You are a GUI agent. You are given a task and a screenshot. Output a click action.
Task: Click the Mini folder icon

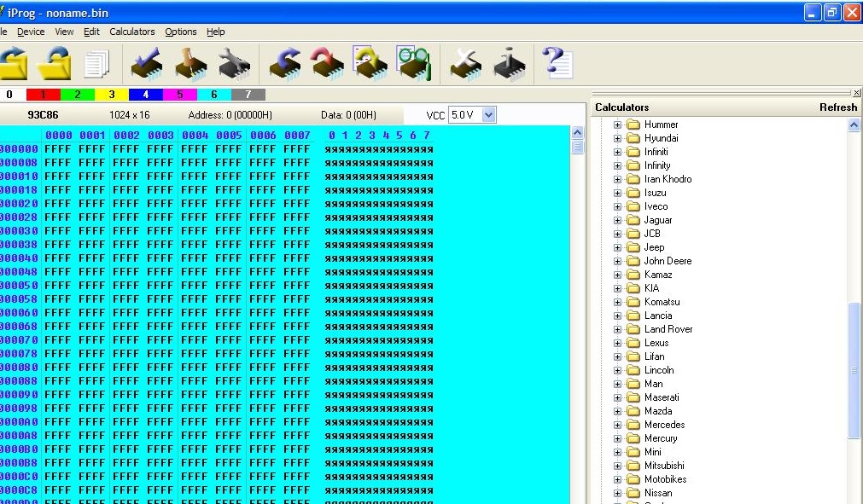[x=633, y=452]
